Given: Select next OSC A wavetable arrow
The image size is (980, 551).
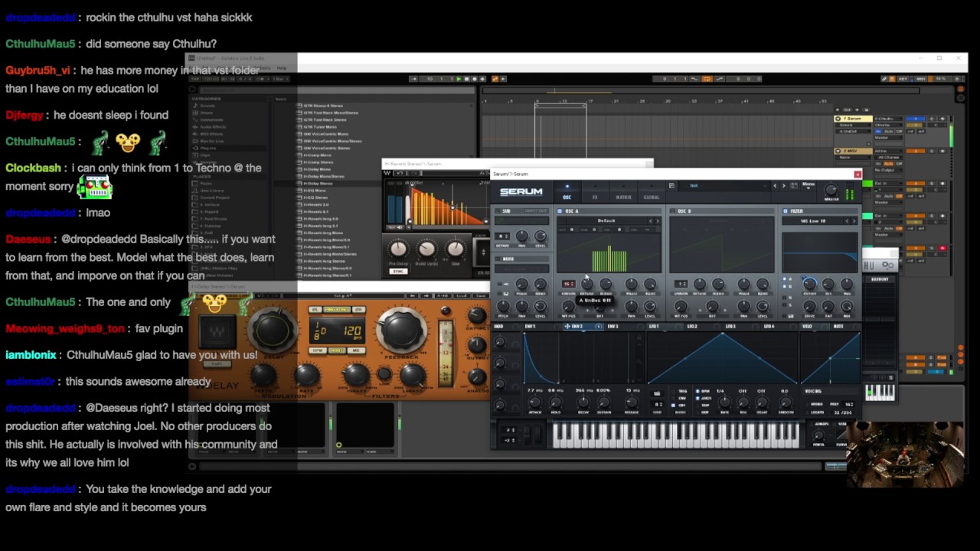Looking at the screenshot, I should point(658,220).
